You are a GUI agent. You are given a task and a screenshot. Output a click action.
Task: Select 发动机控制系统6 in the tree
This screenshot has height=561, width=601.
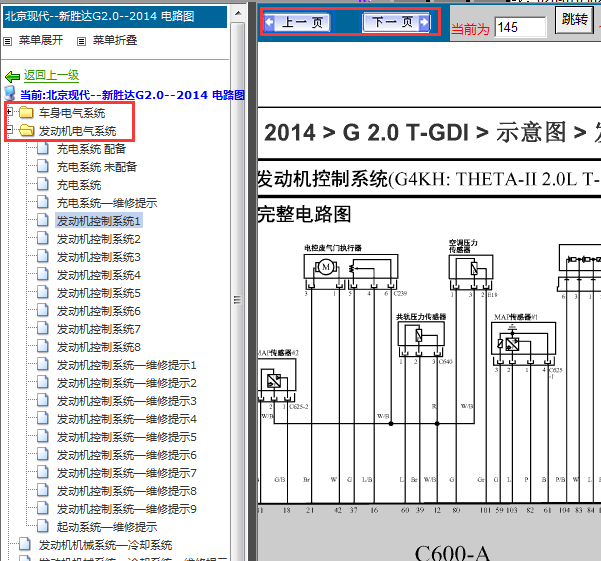99,311
